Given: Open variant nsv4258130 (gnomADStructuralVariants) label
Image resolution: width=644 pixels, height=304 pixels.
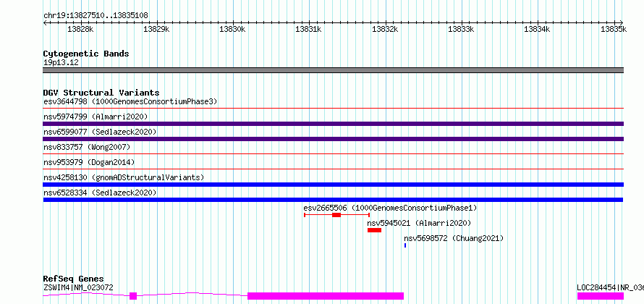Looking at the screenshot, I should [x=124, y=177].
